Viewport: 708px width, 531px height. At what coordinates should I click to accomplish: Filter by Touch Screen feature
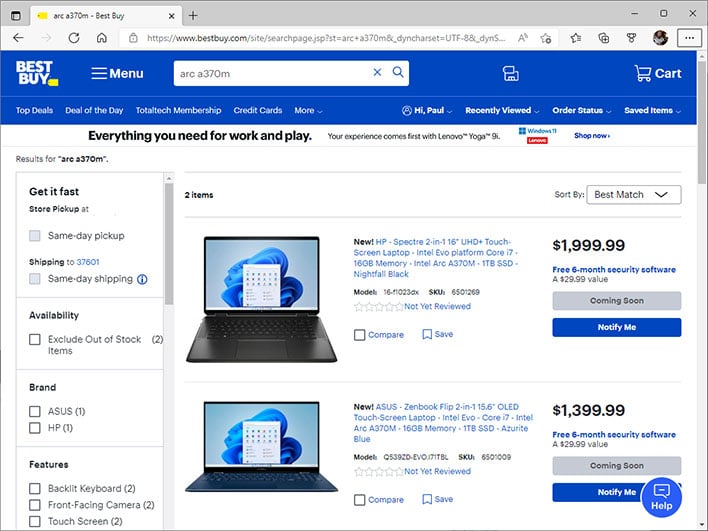35,522
